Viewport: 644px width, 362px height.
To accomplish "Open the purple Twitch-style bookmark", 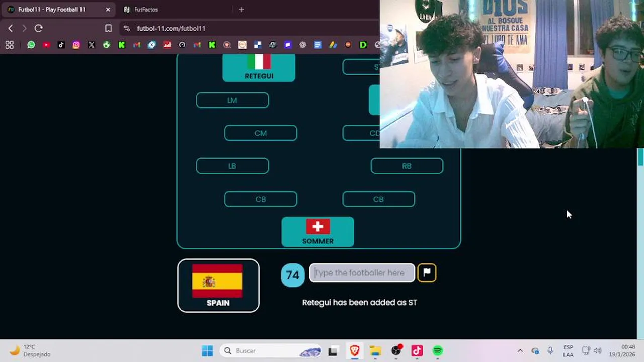I will [x=288, y=45].
